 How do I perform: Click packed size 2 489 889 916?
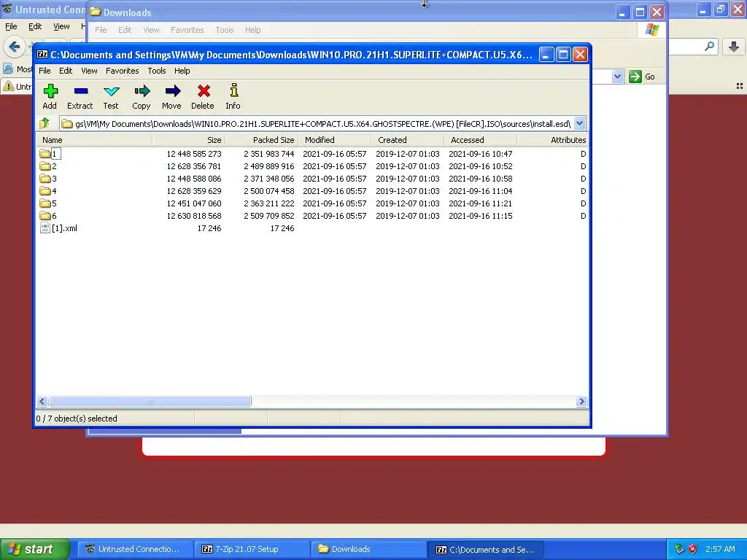tap(269, 166)
